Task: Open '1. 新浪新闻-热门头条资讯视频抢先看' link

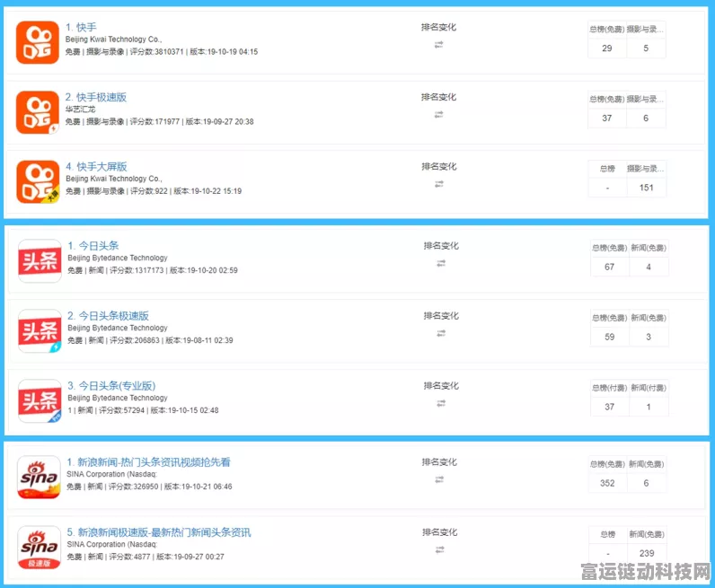Action: tap(148, 462)
